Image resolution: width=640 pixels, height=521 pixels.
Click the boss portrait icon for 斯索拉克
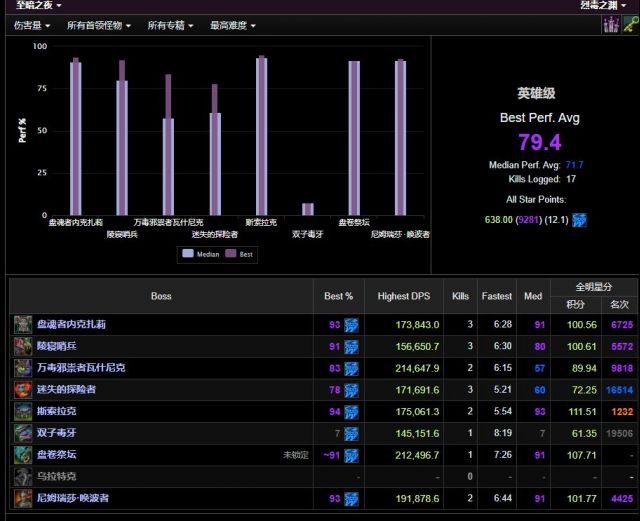point(23,412)
